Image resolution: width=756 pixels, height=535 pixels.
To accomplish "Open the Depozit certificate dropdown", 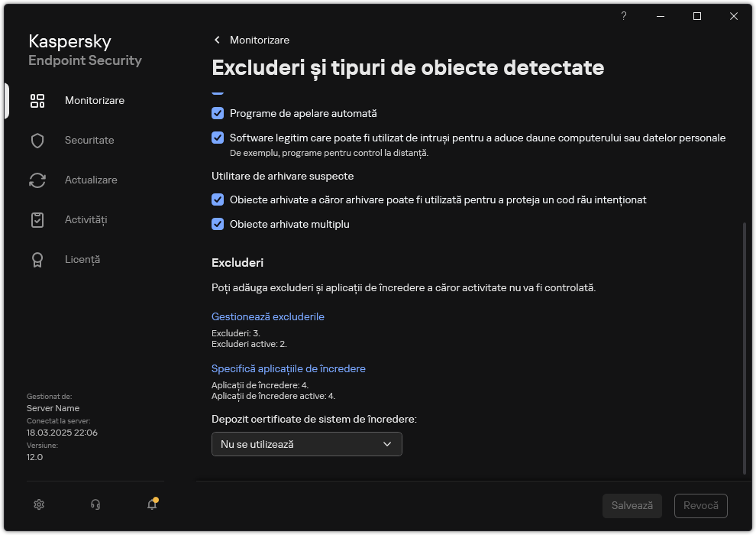I will (x=306, y=444).
